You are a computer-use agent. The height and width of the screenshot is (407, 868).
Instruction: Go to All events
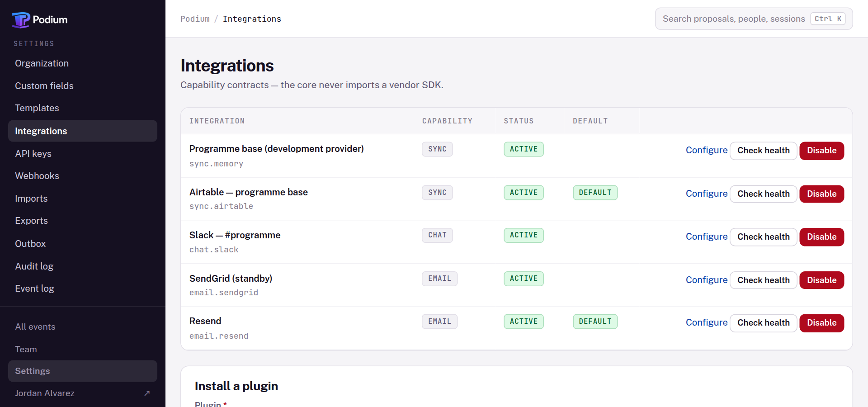(83, 327)
